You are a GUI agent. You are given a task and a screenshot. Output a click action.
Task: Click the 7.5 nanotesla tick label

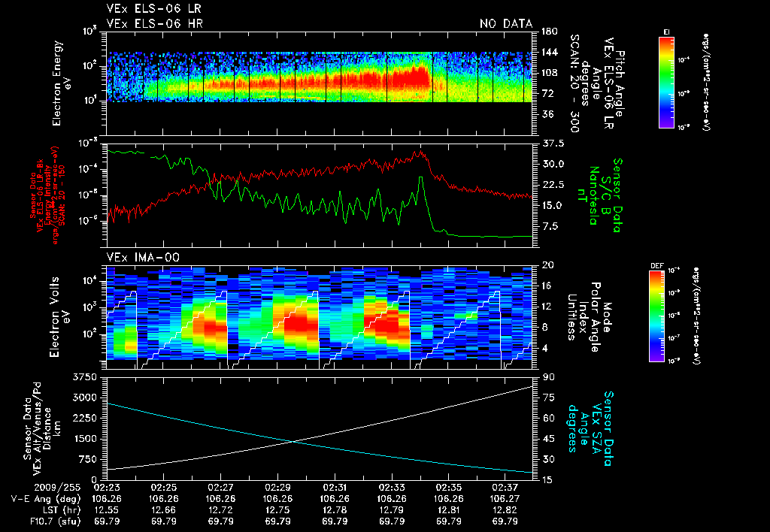click(550, 226)
